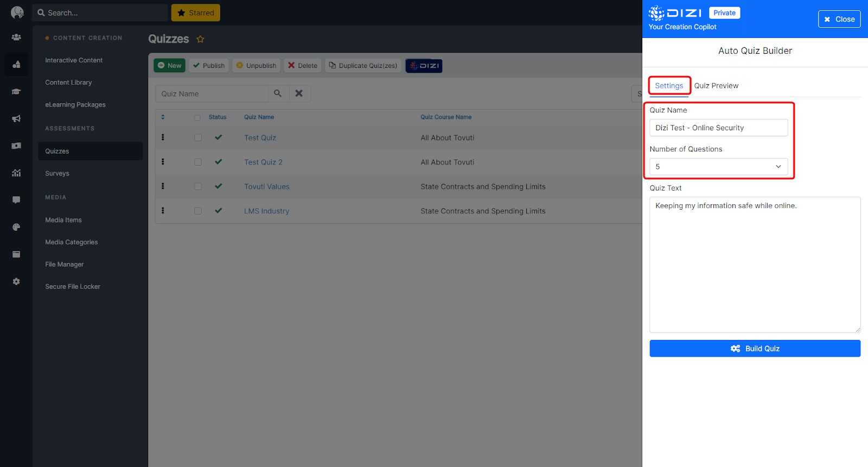This screenshot has width=868, height=467.
Task: Open Media Items in sidebar
Action: click(63, 220)
